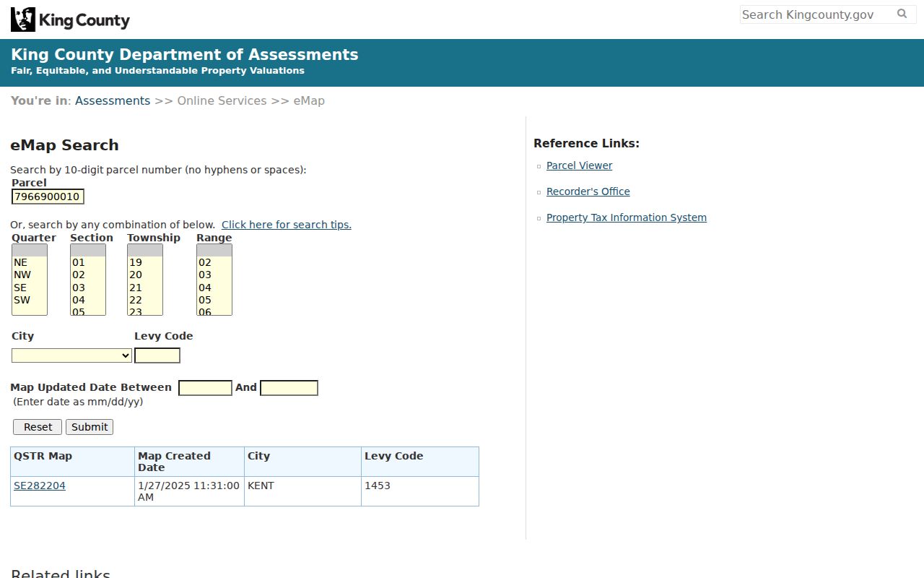Open the Assessments breadcrumb link
The width and height of the screenshot is (924, 578).
tap(113, 100)
